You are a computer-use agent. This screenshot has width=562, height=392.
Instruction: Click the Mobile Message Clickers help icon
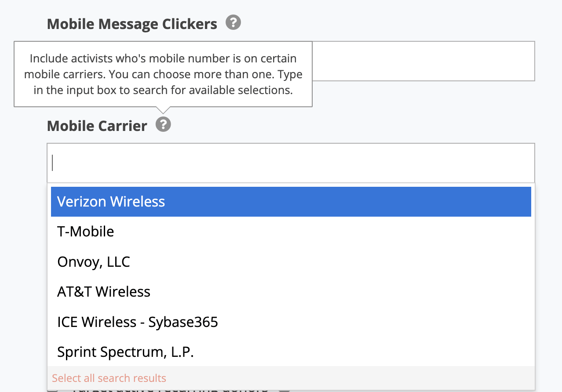pos(234,22)
